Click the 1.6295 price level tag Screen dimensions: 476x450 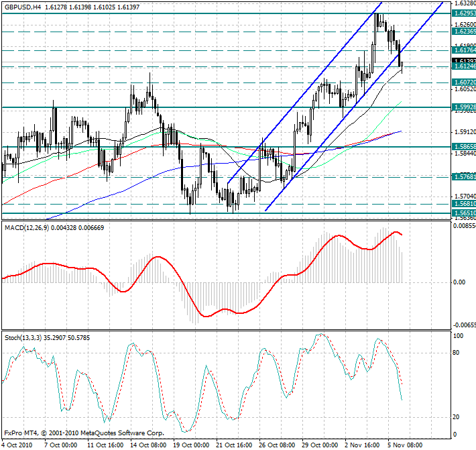point(464,13)
